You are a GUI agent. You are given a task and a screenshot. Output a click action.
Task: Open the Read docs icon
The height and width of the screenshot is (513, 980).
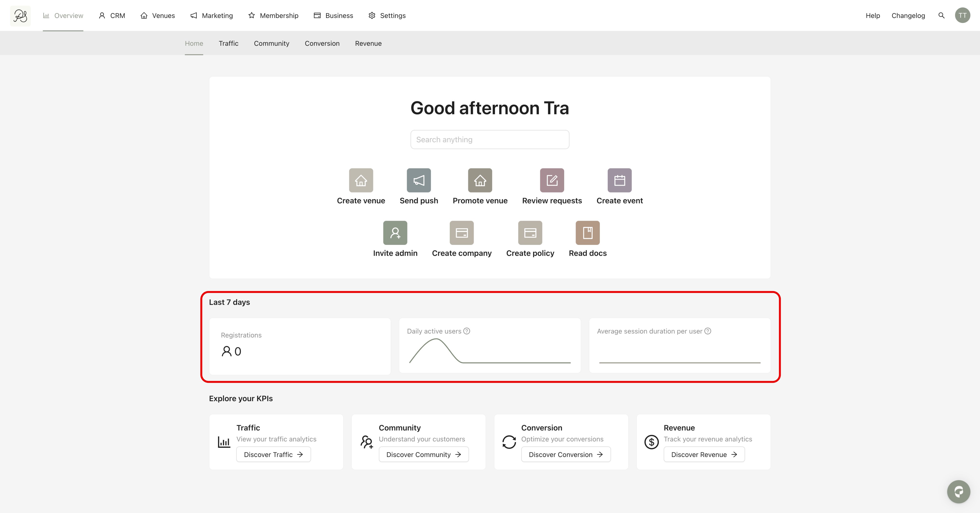[x=587, y=233]
